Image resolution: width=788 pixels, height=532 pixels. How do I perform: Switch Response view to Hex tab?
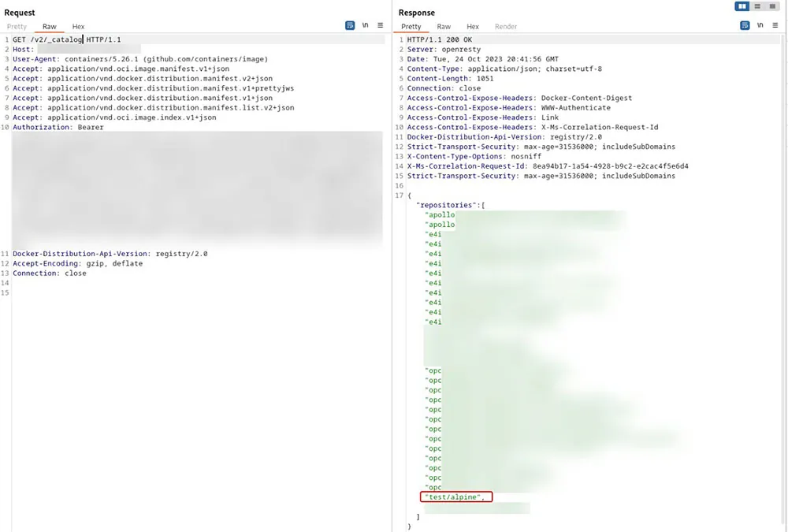[x=473, y=27]
